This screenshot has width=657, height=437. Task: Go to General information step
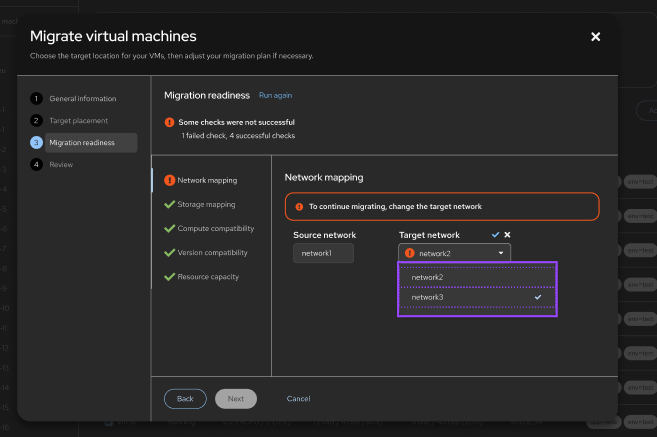coord(82,99)
